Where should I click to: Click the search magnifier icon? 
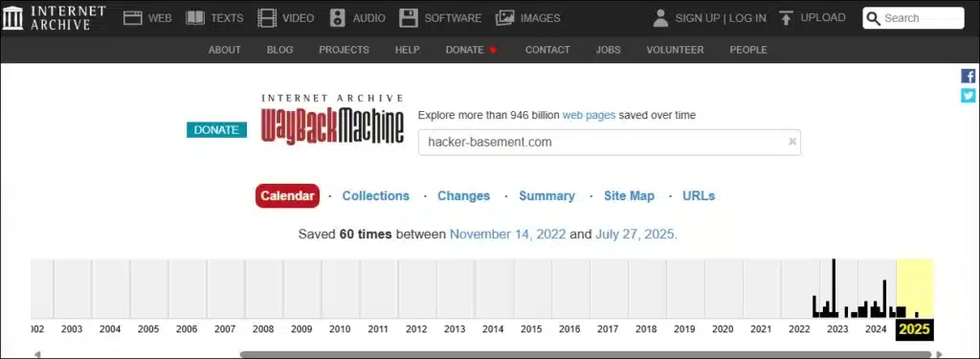tap(874, 18)
